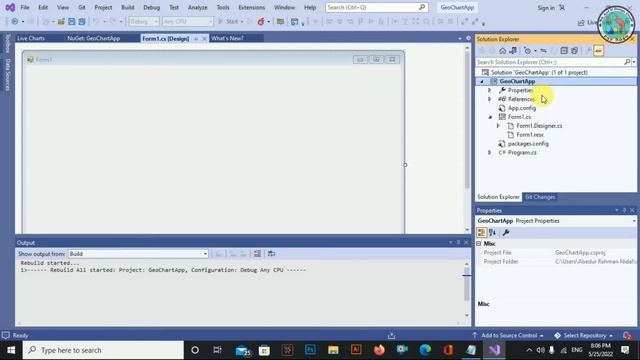Open the Build menu
This screenshot has width=640, height=360.
click(x=128, y=7)
